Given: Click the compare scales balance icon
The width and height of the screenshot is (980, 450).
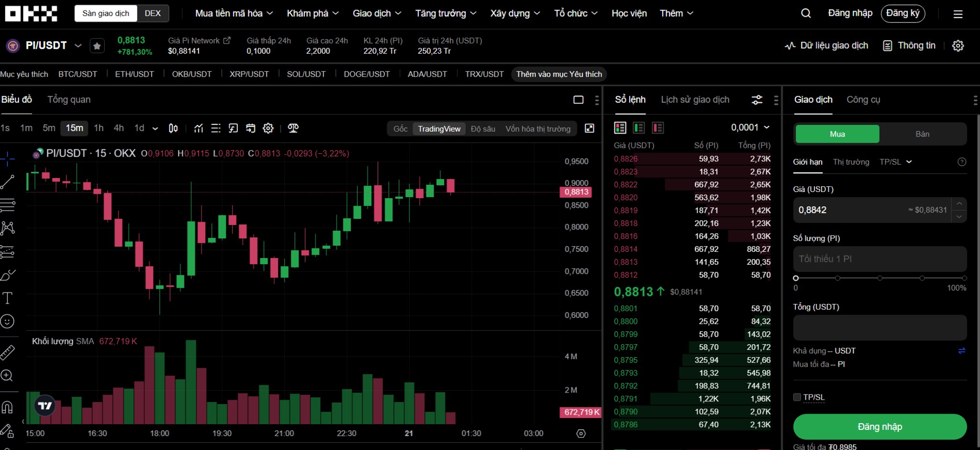Looking at the screenshot, I should [x=293, y=128].
